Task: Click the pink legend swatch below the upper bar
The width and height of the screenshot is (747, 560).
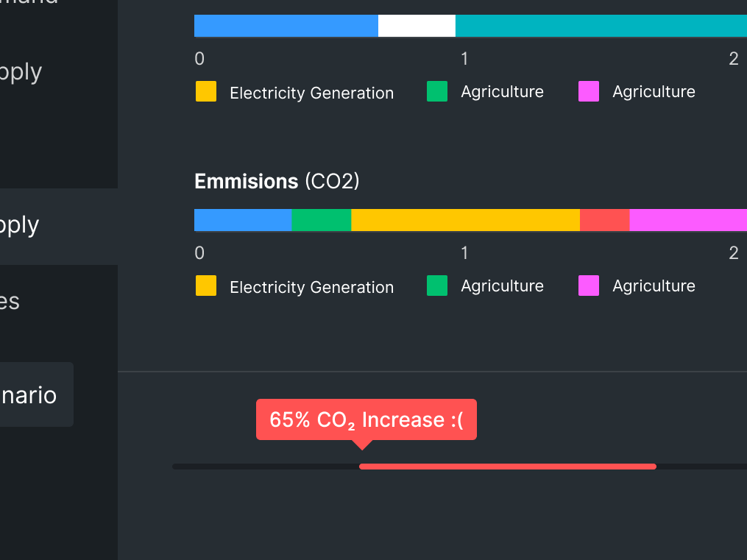Action: tap(589, 91)
